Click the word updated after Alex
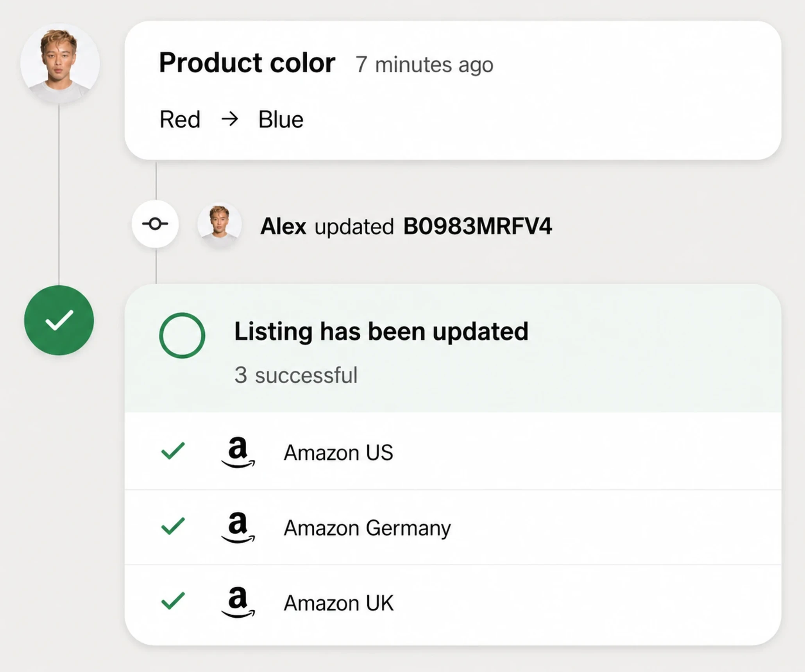Image resolution: width=805 pixels, height=672 pixels. tap(354, 227)
